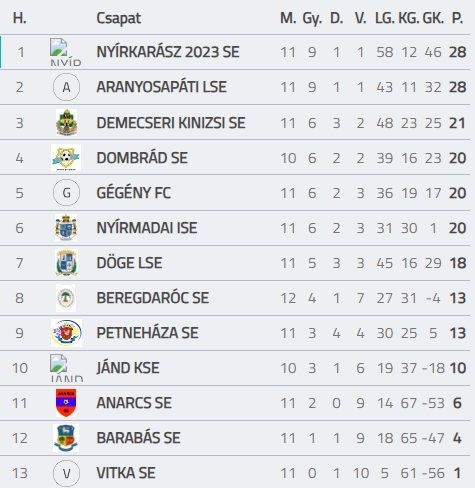Click the P. points column header
475x488 pixels.
457,18
